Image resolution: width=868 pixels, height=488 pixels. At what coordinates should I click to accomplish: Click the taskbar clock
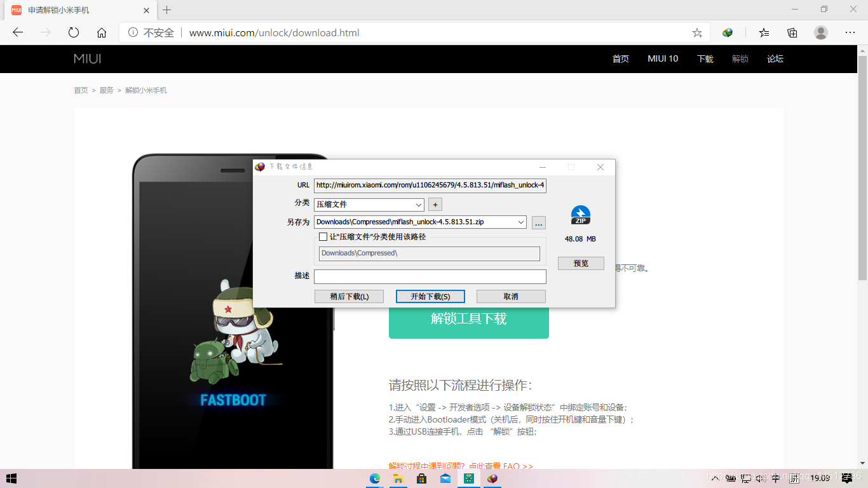820,478
